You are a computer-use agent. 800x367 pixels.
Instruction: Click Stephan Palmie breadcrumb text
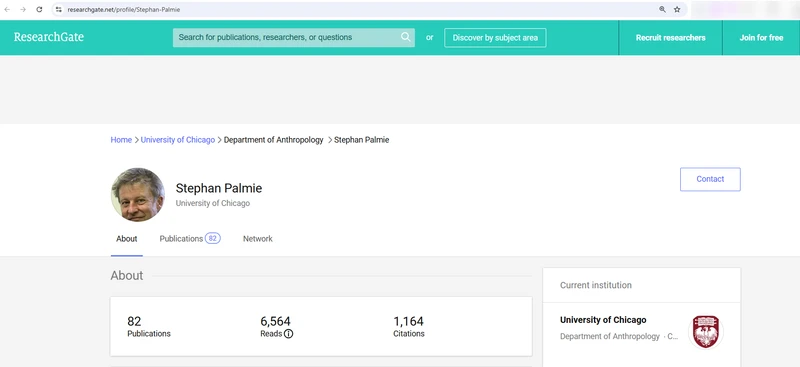click(361, 140)
